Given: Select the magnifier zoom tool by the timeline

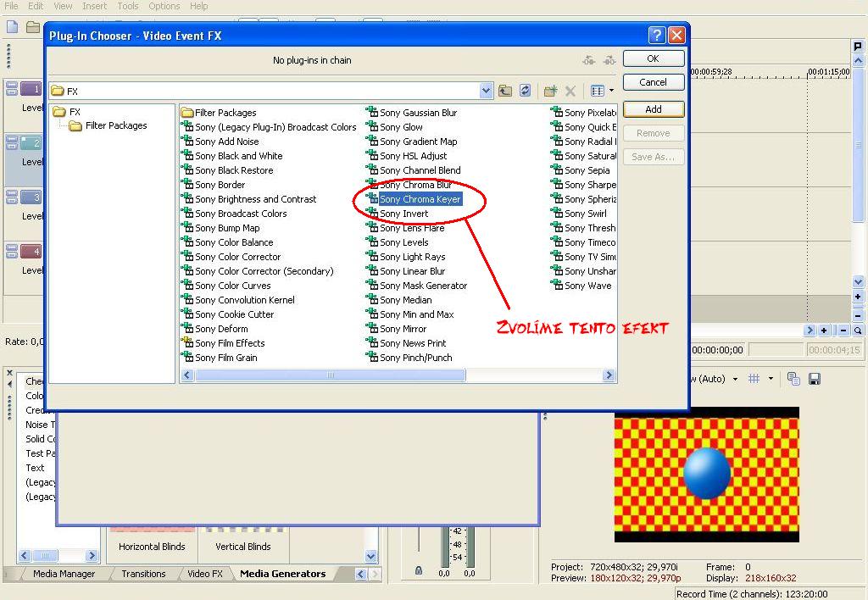Looking at the screenshot, I should click(x=858, y=331).
